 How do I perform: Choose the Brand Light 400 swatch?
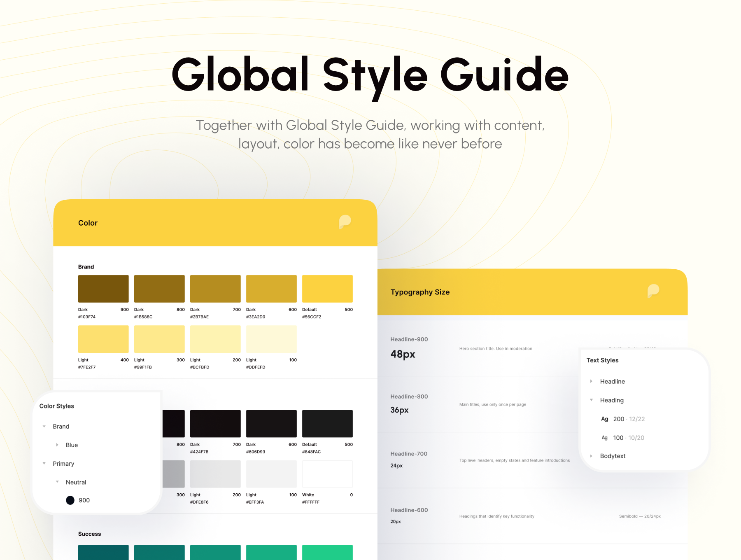coord(103,339)
